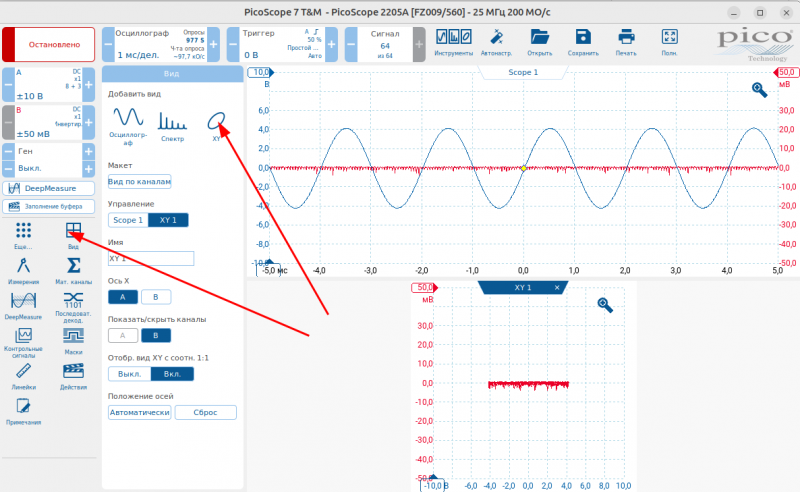Open the Маски masks tool
800x492 pixels.
click(73, 341)
